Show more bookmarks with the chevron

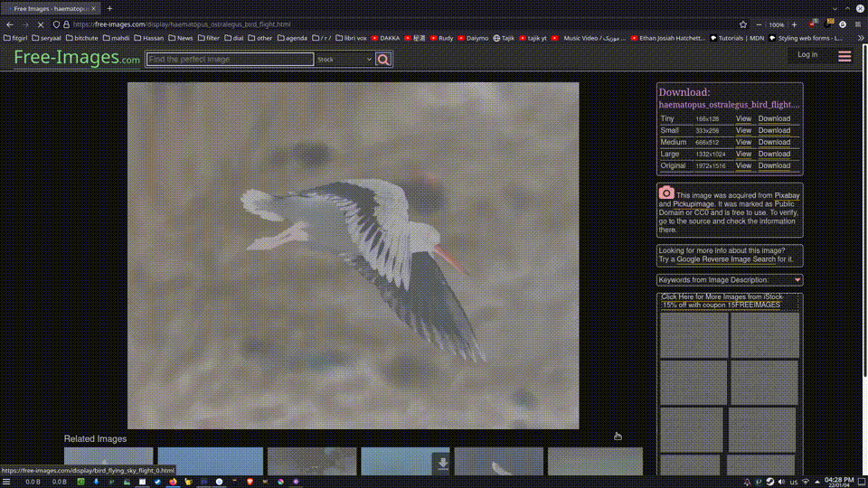coord(861,38)
